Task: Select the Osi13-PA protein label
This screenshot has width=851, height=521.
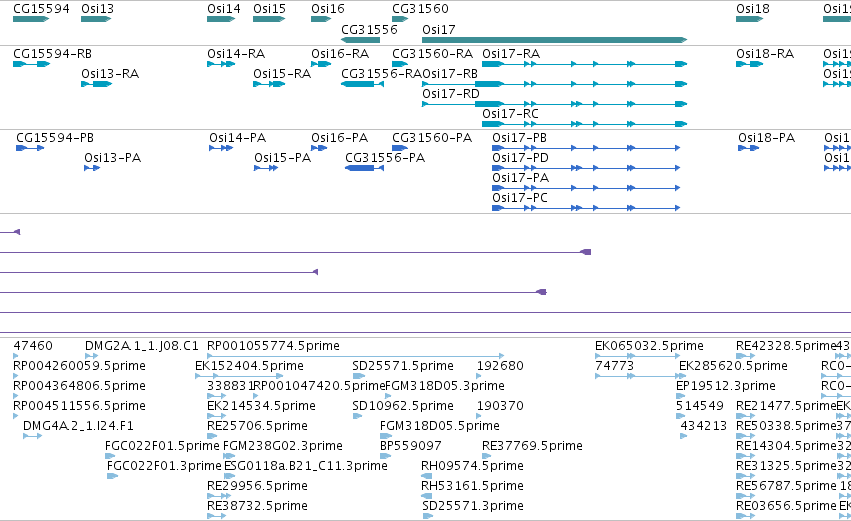Action: (112, 158)
